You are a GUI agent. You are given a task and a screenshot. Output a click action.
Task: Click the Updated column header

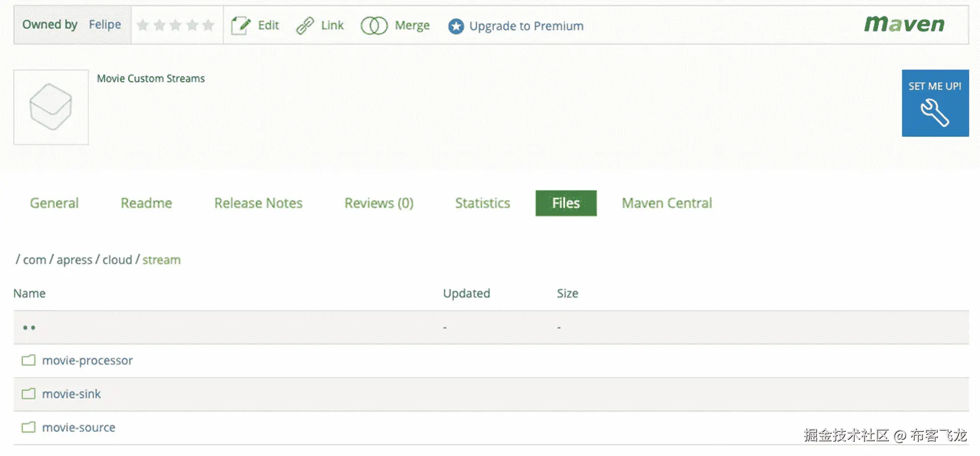coord(467,294)
